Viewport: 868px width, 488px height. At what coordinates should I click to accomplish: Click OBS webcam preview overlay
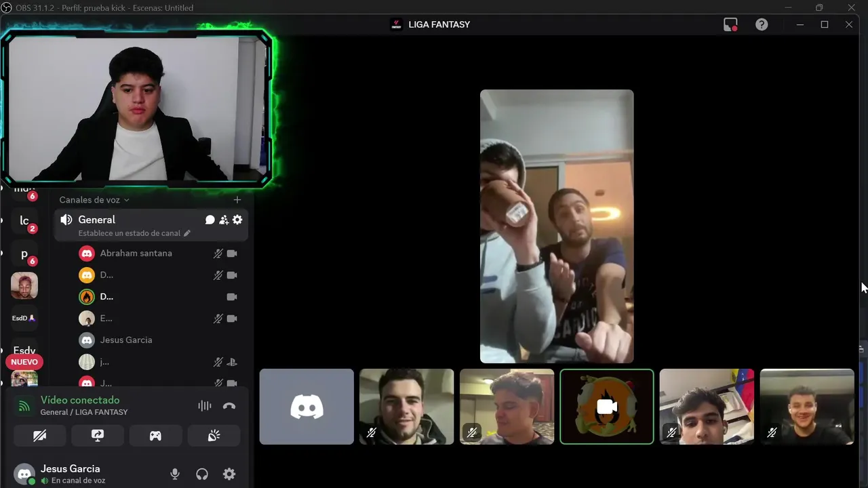pyautogui.click(x=136, y=108)
